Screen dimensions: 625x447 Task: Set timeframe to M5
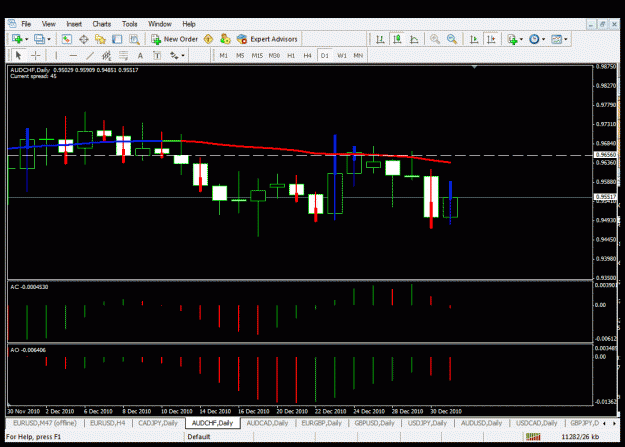240,55
